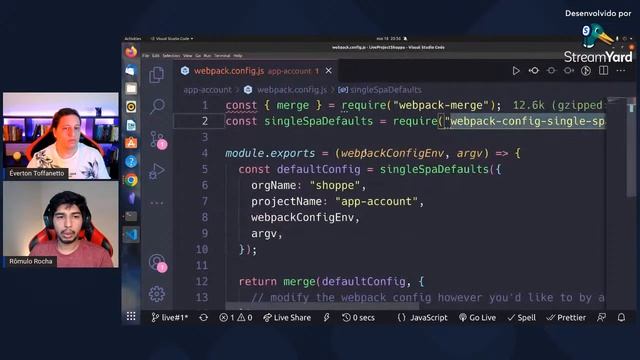Open the Run menu
The height and width of the screenshot is (360, 640).
coord(207,56)
